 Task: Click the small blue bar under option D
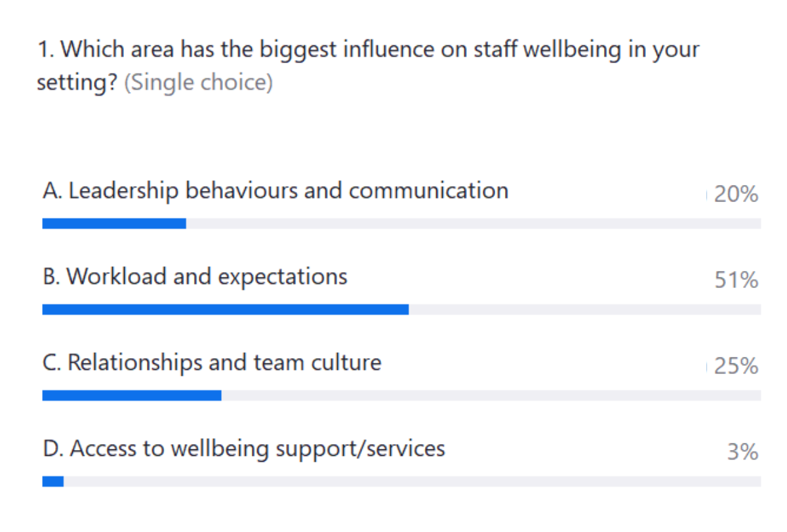click(x=53, y=481)
